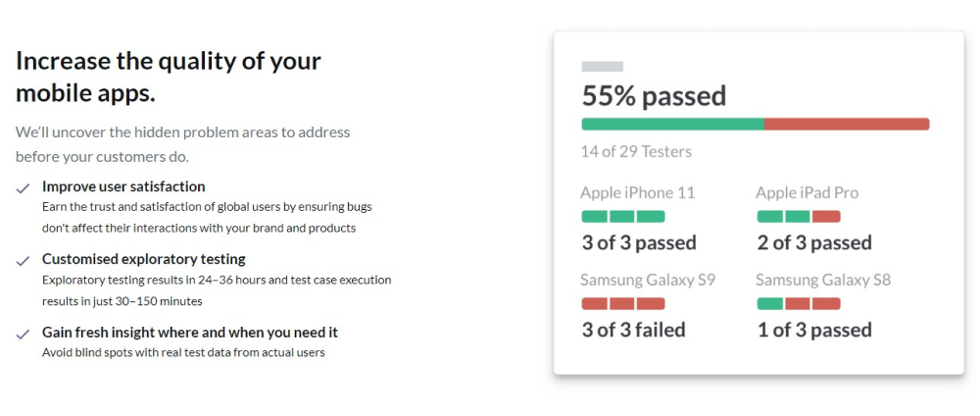
Task: Click red portion of overall progress bar
Action: coord(846,125)
